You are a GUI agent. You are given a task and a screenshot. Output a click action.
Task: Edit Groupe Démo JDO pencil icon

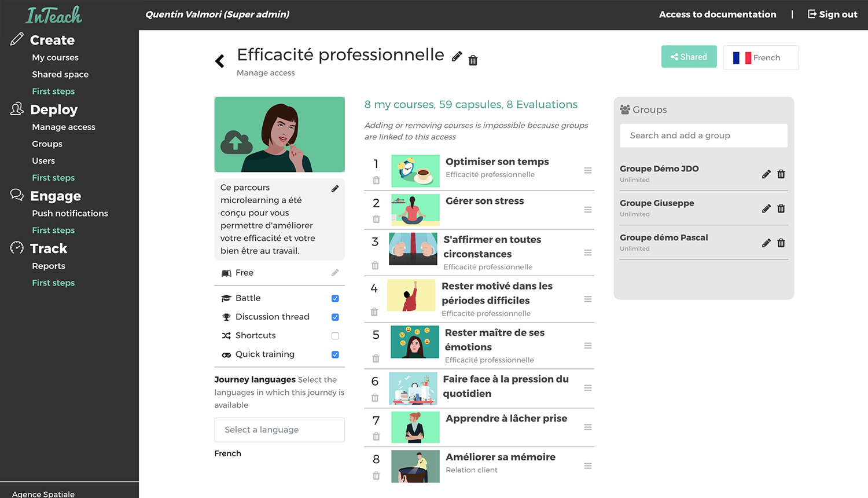766,174
